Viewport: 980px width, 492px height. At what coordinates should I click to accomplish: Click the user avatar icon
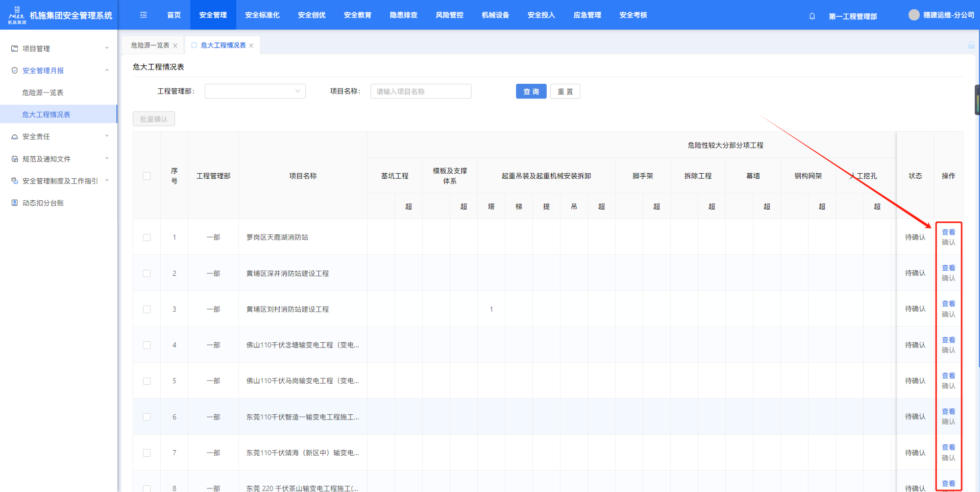click(x=914, y=15)
